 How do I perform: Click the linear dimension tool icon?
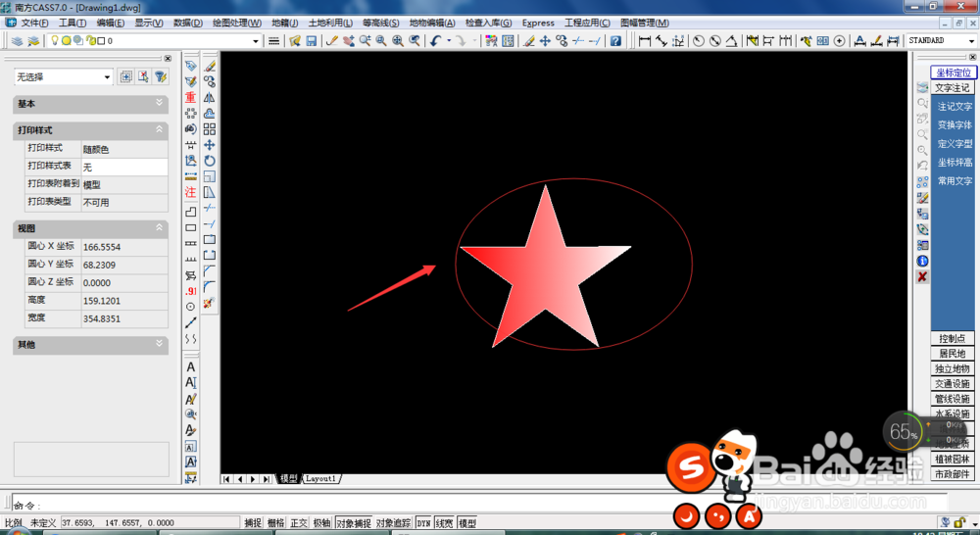(x=645, y=40)
